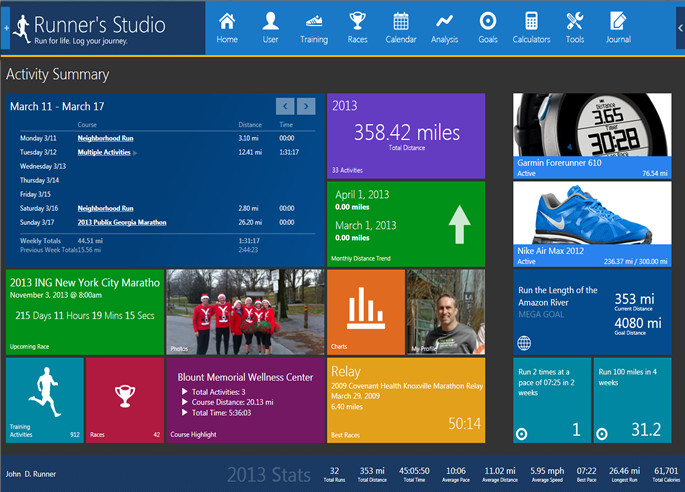The image size is (685, 492).
Task: Click the plus tab beside the logo
Action: [x=6, y=28]
